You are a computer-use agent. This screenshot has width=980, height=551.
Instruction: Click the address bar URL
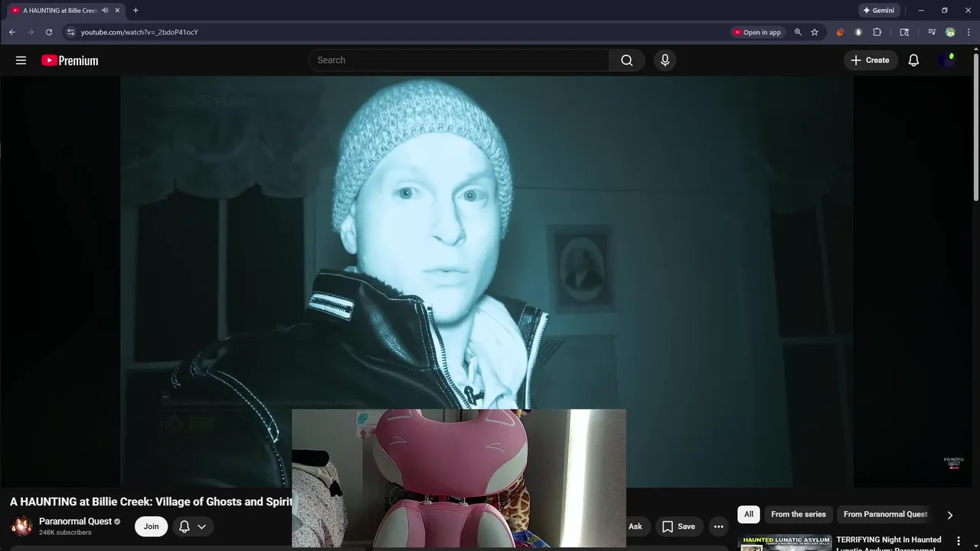point(139,32)
